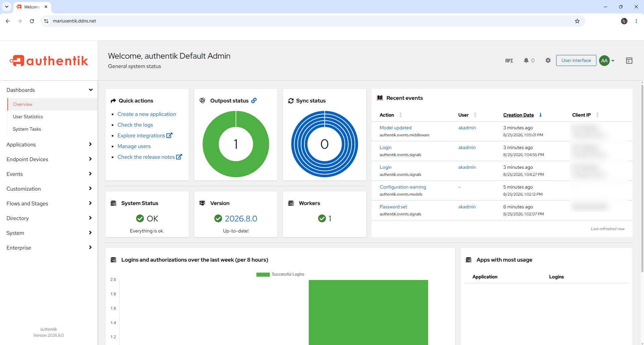The width and height of the screenshot is (644, 345).
Task: Reload the page
Action: [32, 21]
